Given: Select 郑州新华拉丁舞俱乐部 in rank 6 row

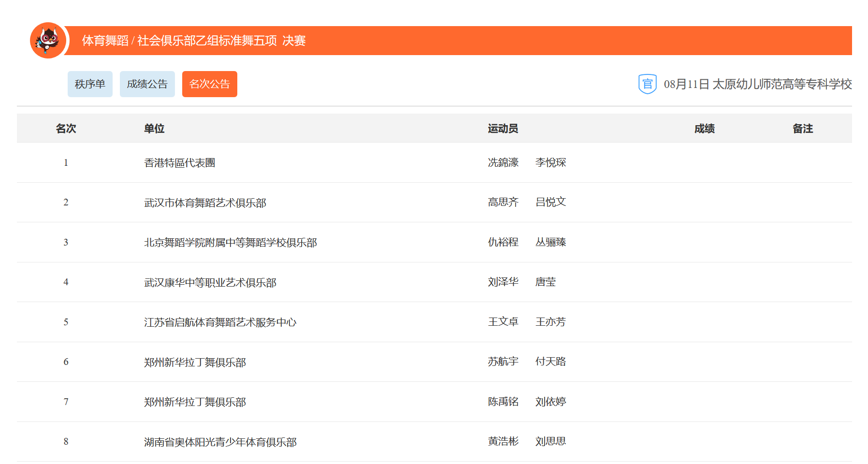Looking at the screenshot, I should pos(195,362).
